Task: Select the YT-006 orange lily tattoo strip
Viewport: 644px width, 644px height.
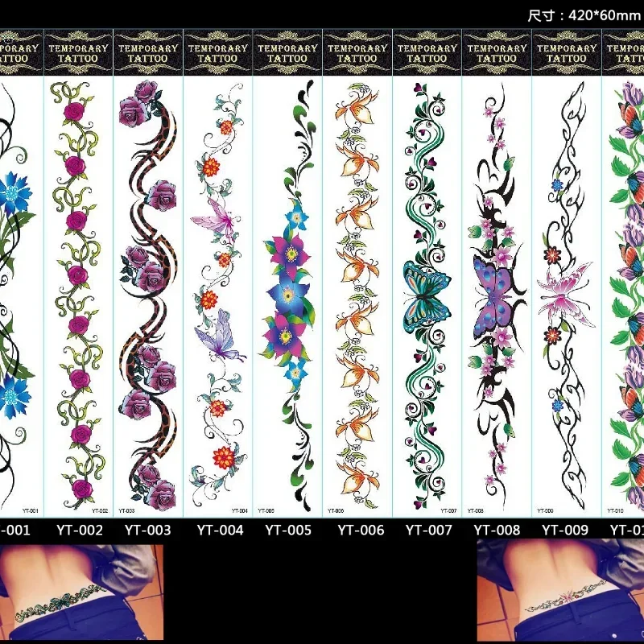Action: pos(357,295)
